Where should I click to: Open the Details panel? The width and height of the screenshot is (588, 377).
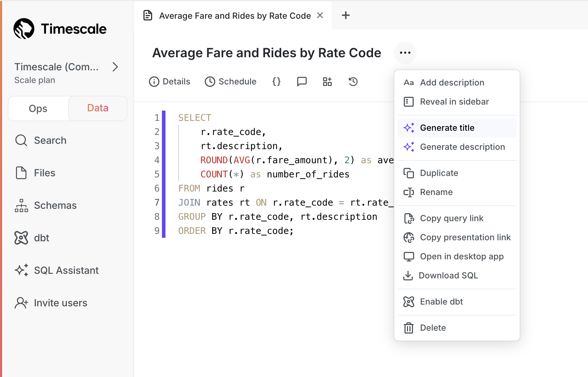pos(170,82)
